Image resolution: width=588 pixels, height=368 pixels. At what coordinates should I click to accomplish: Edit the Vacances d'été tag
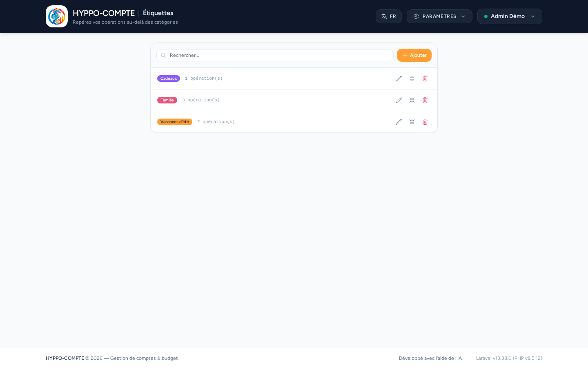[x=399, y=122]
